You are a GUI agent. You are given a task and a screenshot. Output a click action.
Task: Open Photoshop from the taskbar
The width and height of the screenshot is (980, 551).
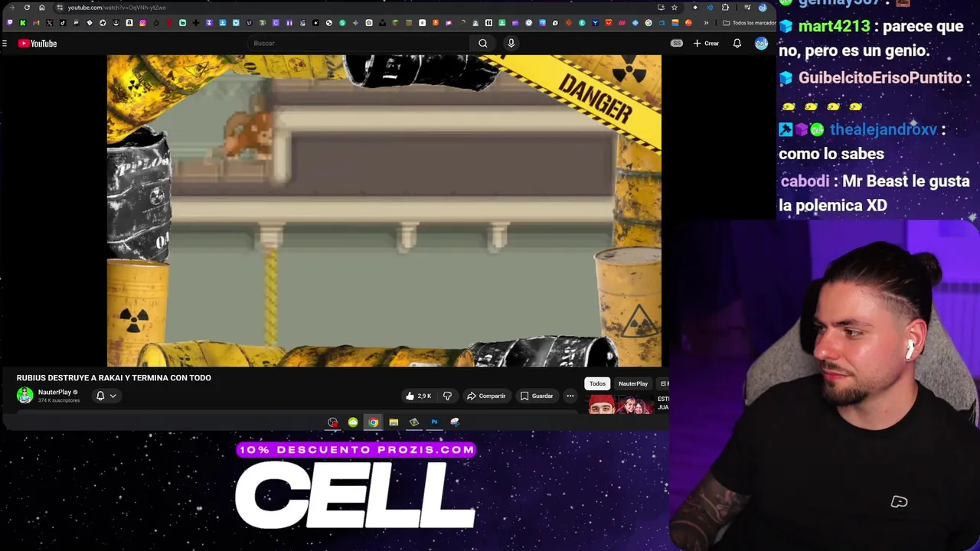(x=434, y=422)
